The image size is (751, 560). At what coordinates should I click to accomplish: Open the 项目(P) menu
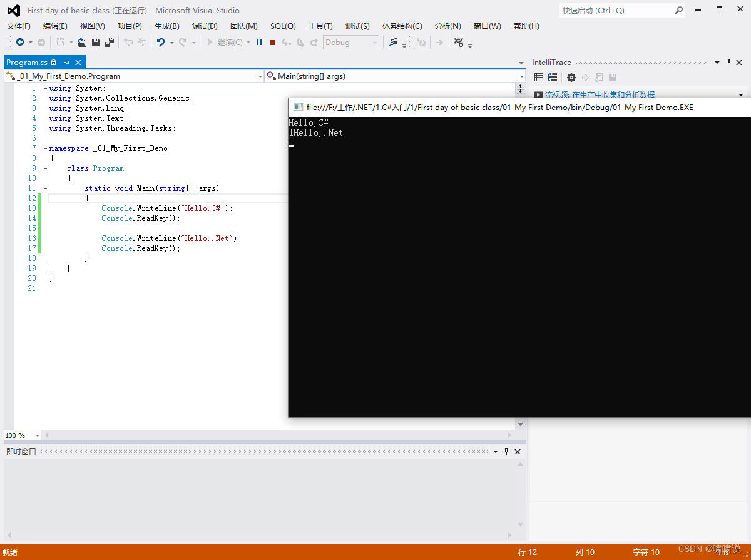point(130,26)
